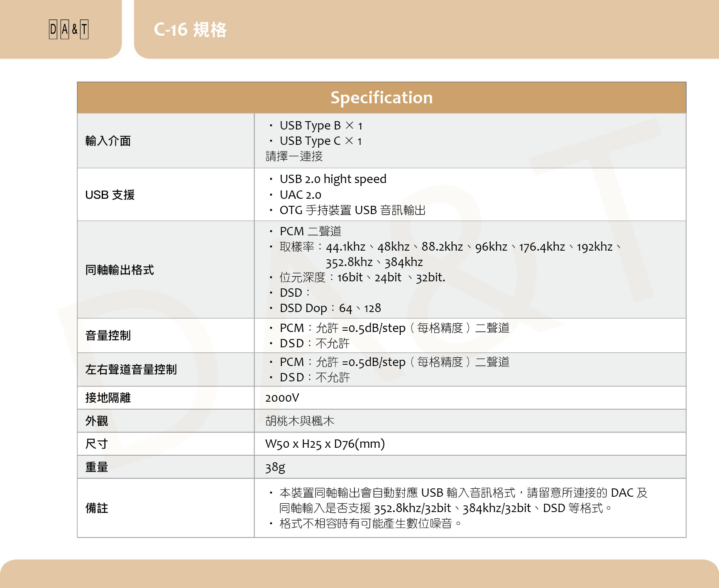Click the '胡桃木與楓木' appearance value

(300, 421)
